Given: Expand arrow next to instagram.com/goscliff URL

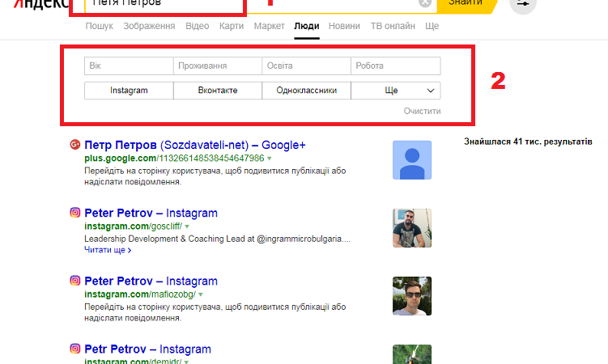Looking at the screenshot, I should (186, 226).
